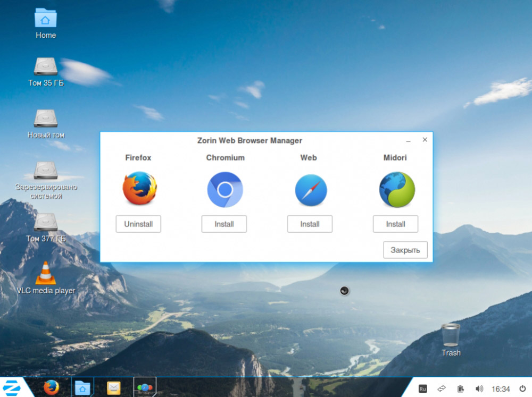Open the mail client from the taskbar
Image resolution: width=532 pixels, height=397 pixels.
pyautogui.click(x=113, y=388)
